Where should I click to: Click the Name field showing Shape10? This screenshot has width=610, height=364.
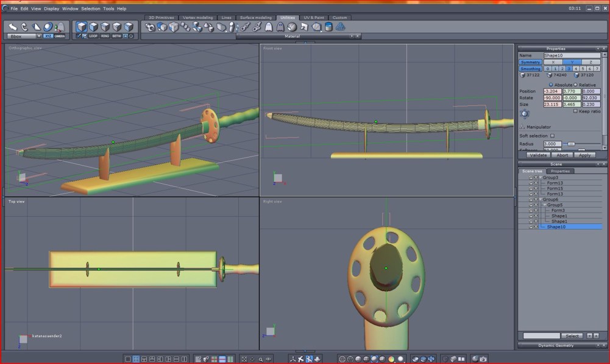pos(572,55)
